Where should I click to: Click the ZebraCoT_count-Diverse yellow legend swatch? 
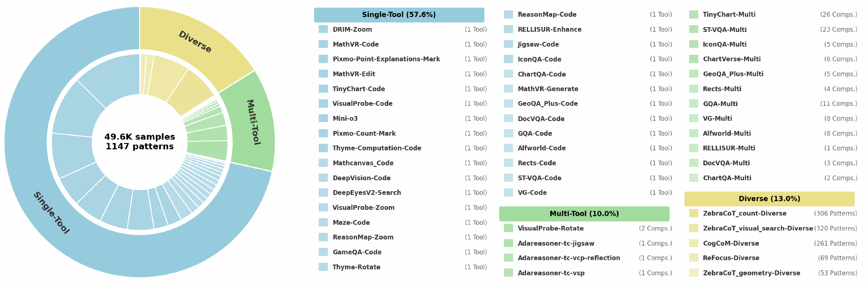pos(694,213)
